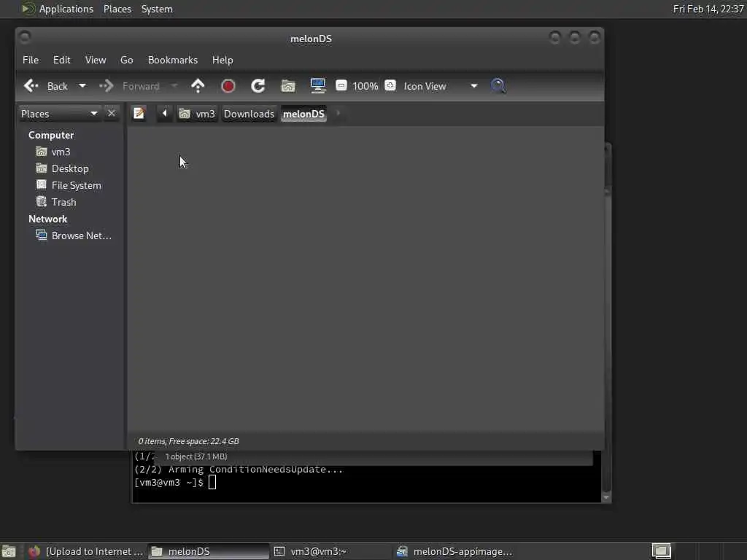Switch to vm3@vm3 terminal taskbar entry
The image size is (747, 560).
tap(332, 551)
